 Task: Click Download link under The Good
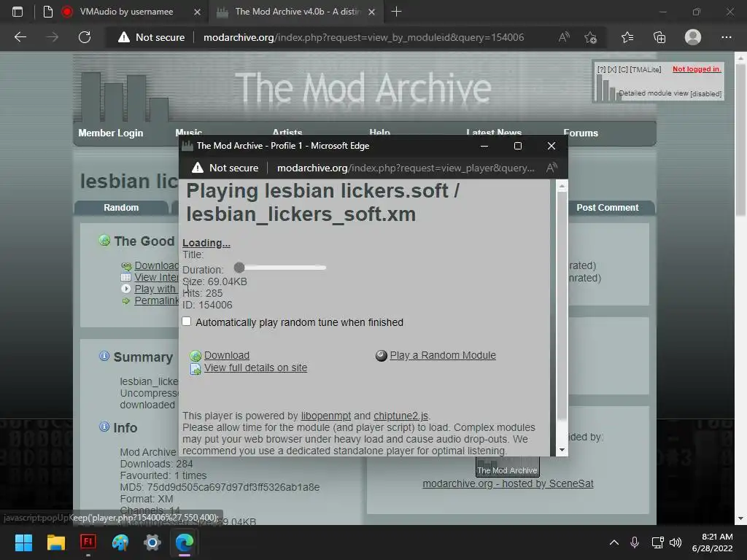pos(156,265)
